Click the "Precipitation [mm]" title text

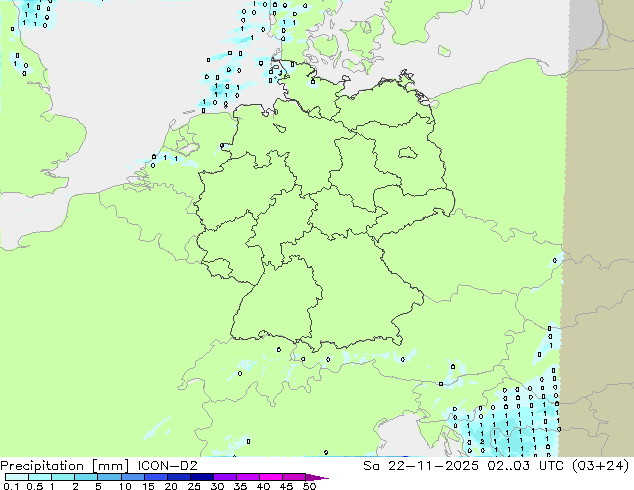65,466
